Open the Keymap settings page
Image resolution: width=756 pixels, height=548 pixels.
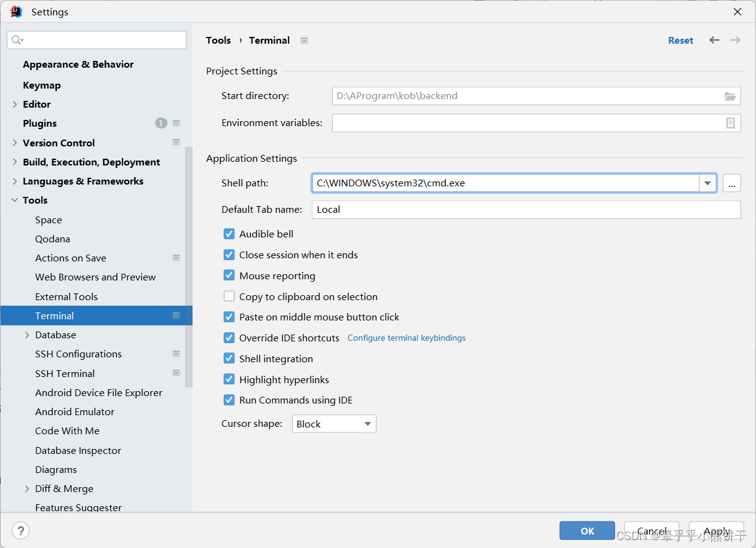[x=42, y=85]
